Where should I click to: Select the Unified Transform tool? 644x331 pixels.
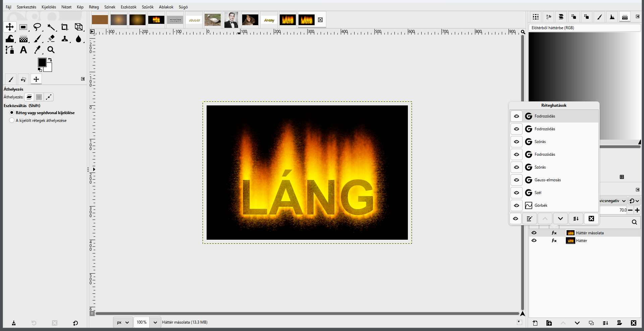(78, 27)
